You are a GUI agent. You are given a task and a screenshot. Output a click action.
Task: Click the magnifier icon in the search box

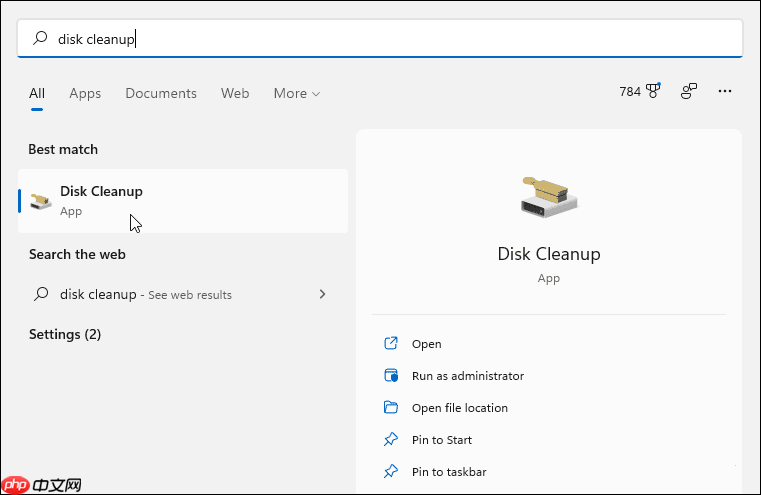click(x=40, y=39)
